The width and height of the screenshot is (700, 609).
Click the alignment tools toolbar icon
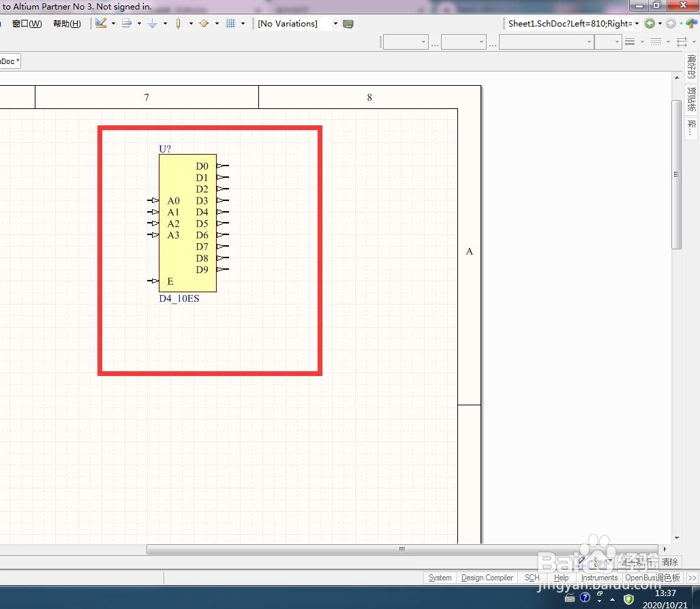pyautogui.click(x=127, y=23)
